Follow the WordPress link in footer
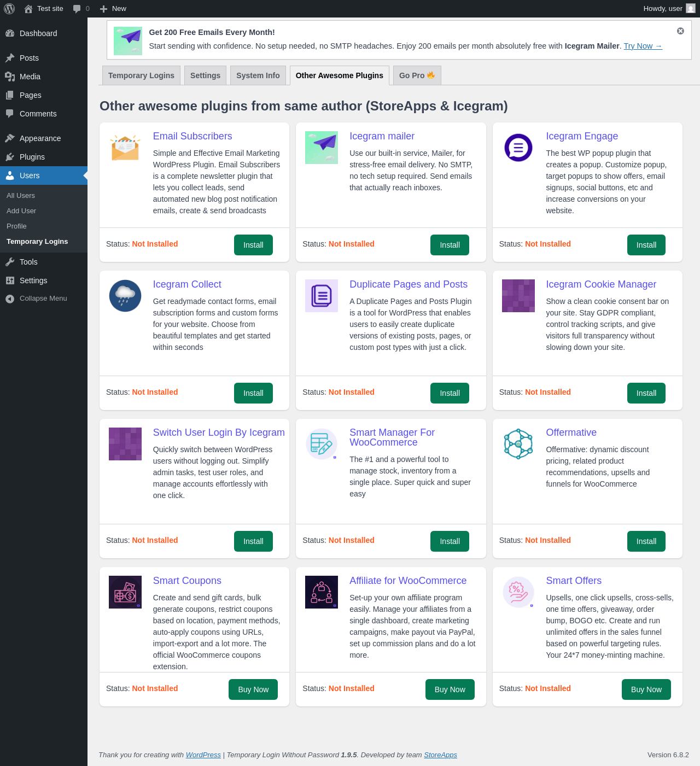This screenshot has width=700, height=766. pyautogui.click(x=203, y=755)
